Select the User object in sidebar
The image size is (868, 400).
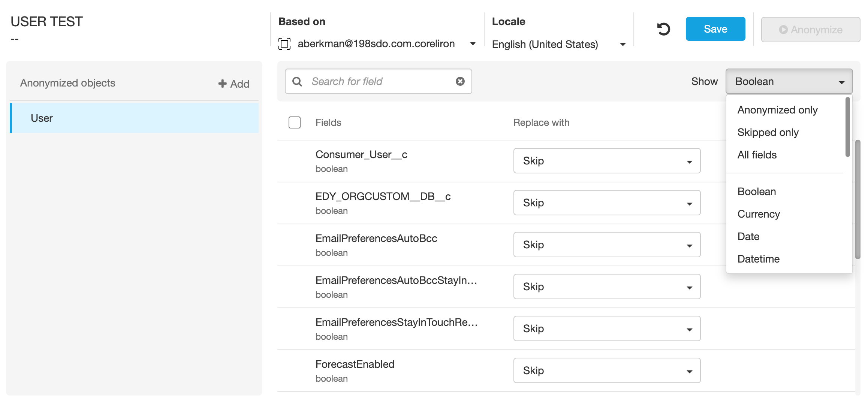[x=134, y=118]
